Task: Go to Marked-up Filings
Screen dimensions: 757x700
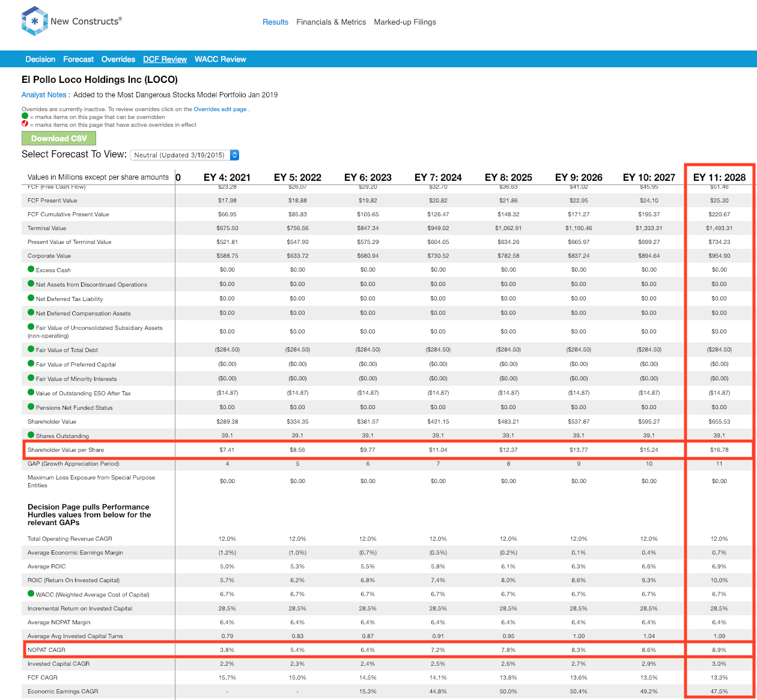Action: click(x=405, y=22)
